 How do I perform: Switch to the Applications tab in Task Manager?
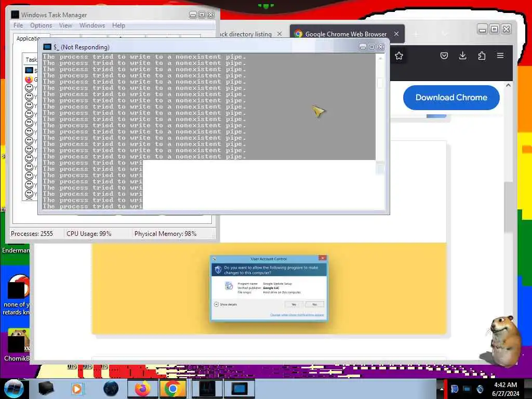click(x=29, y=38)
